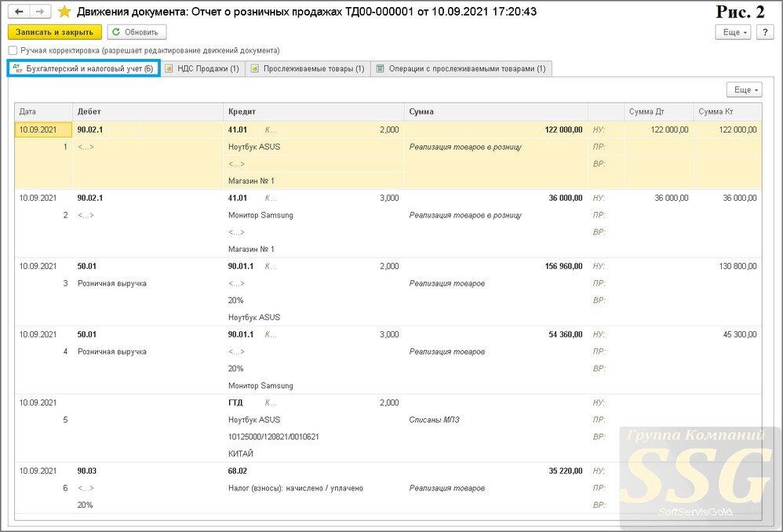Click the amount 35 220,00
The height and width of the screenshot is (532, 783).
566,471
